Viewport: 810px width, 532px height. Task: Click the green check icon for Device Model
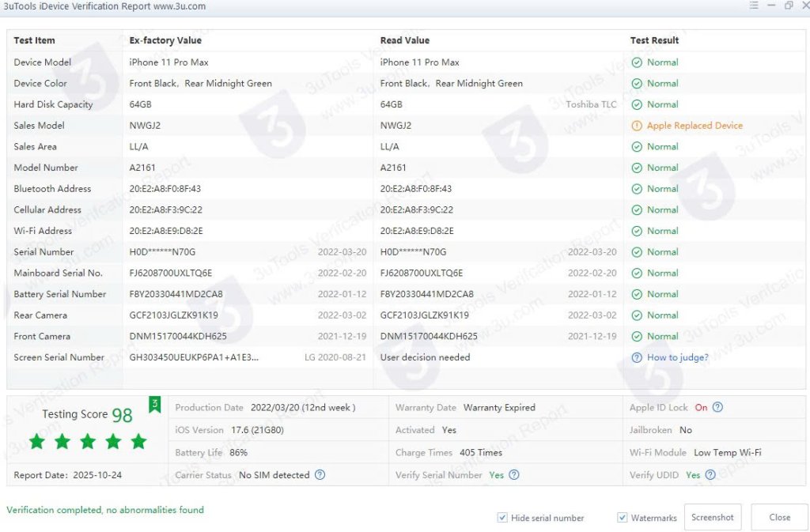[637, 62]
